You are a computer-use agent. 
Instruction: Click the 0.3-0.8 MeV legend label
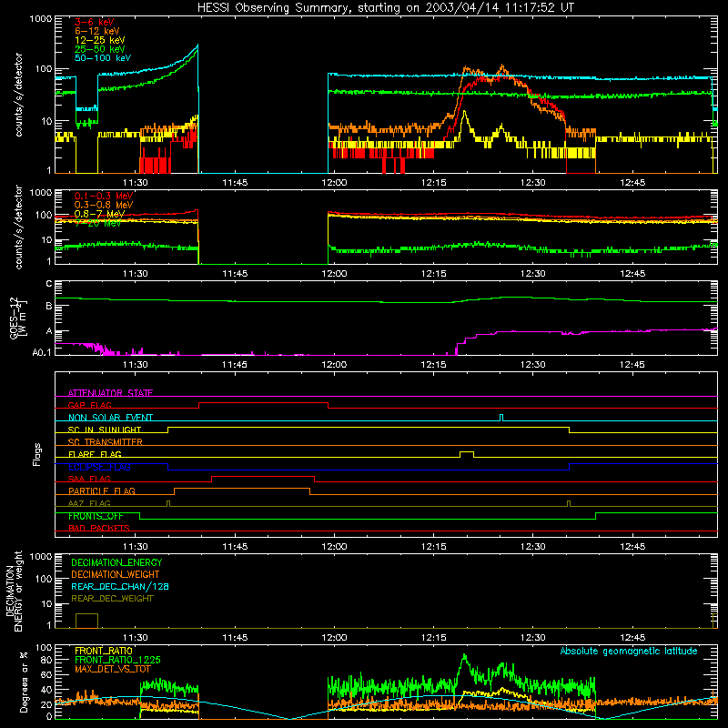(104, 205)
